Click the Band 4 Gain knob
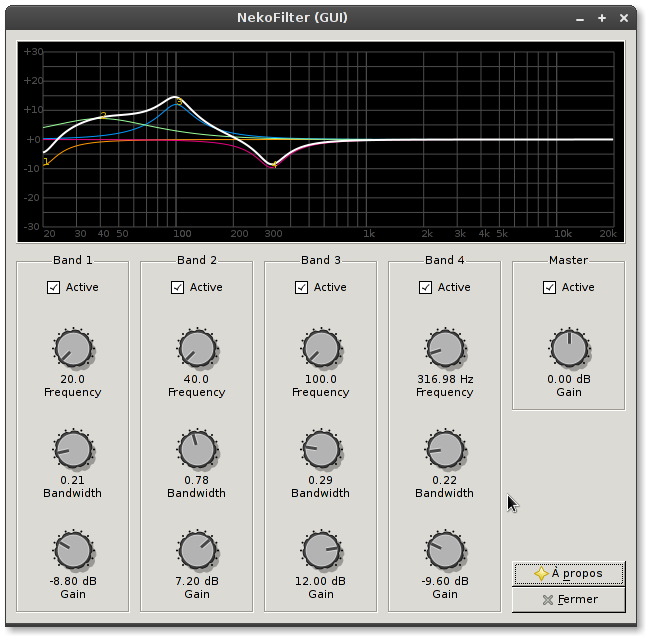The width and height of the screenshot is (646, 636). coord(444,551)
